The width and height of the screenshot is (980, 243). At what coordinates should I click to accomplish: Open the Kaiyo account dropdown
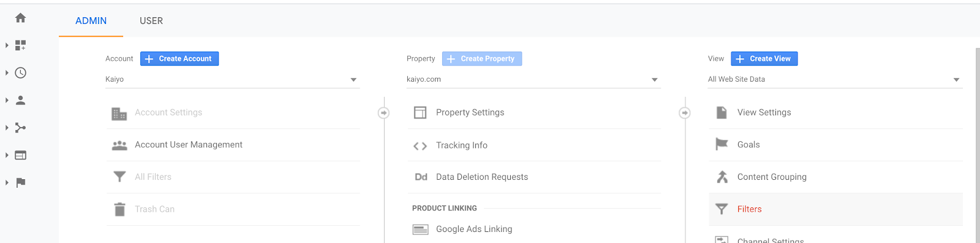coord(232,79)
